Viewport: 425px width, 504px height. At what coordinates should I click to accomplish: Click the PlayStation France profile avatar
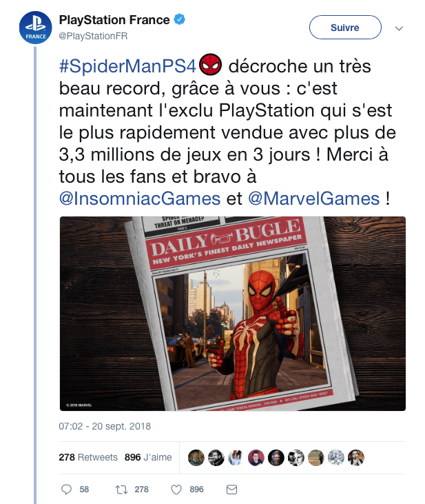pos(35,28)
